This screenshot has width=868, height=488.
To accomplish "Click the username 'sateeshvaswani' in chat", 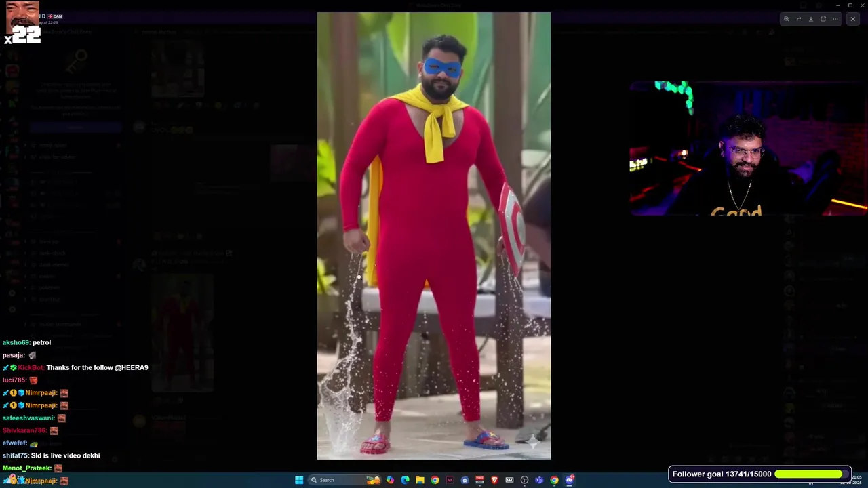I will coord(28,418).
